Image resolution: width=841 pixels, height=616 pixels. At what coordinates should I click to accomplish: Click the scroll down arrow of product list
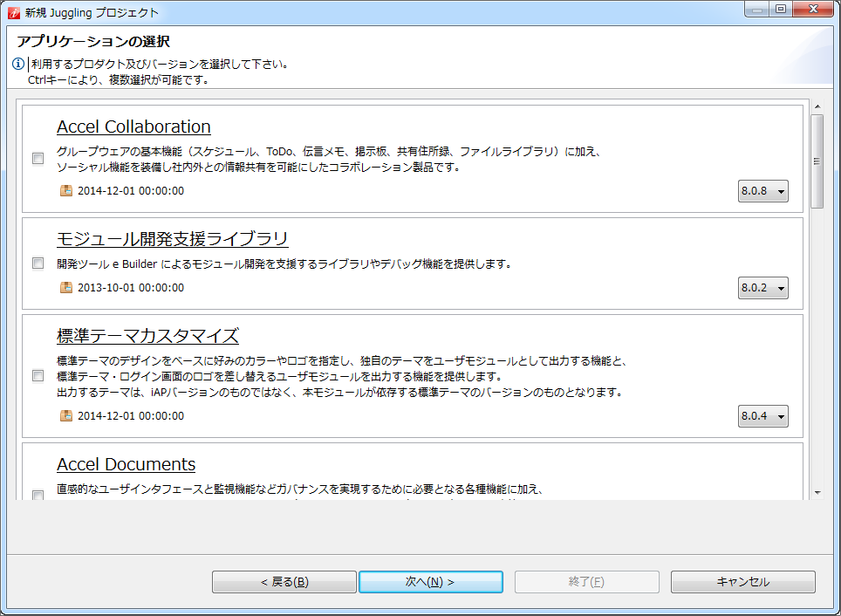coord(817,492)
